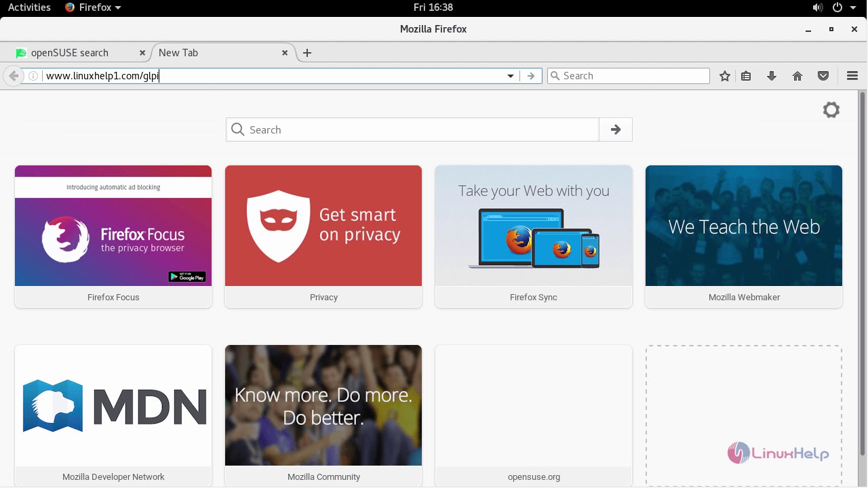Show bookmarks list icon
Image resolution: width=868 pixels, height=488 pixels.
click(746, 76)
